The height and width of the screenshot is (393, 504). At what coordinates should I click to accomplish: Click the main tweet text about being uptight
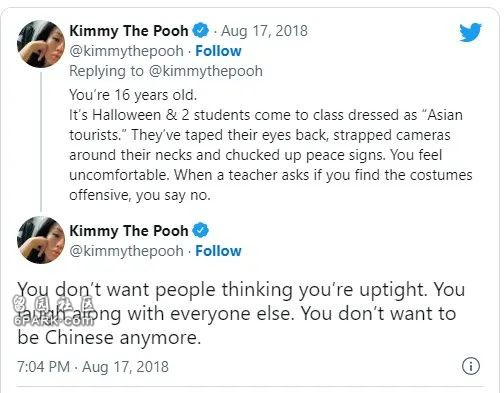click(x=241, y=313)
